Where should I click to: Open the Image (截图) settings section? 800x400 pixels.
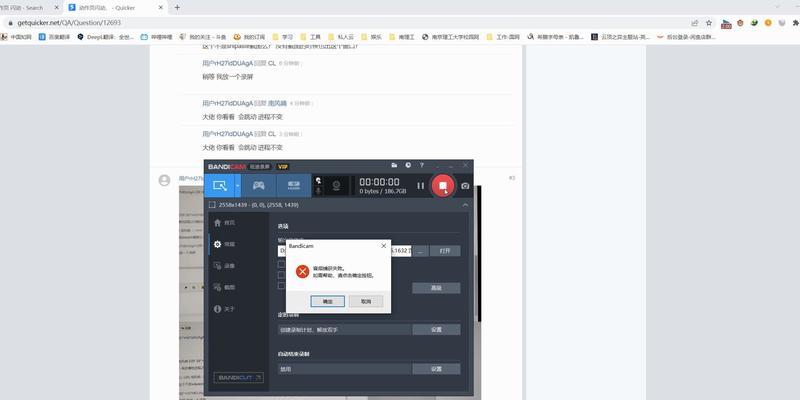224,287
